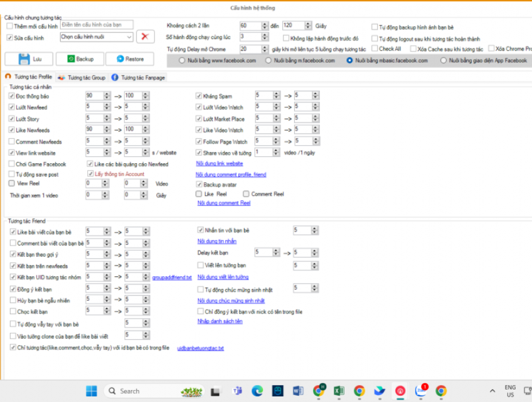Open Microsoft Excel from the taskbar
Viewport: 532px width, 402px height.
(x=339, y=391)
